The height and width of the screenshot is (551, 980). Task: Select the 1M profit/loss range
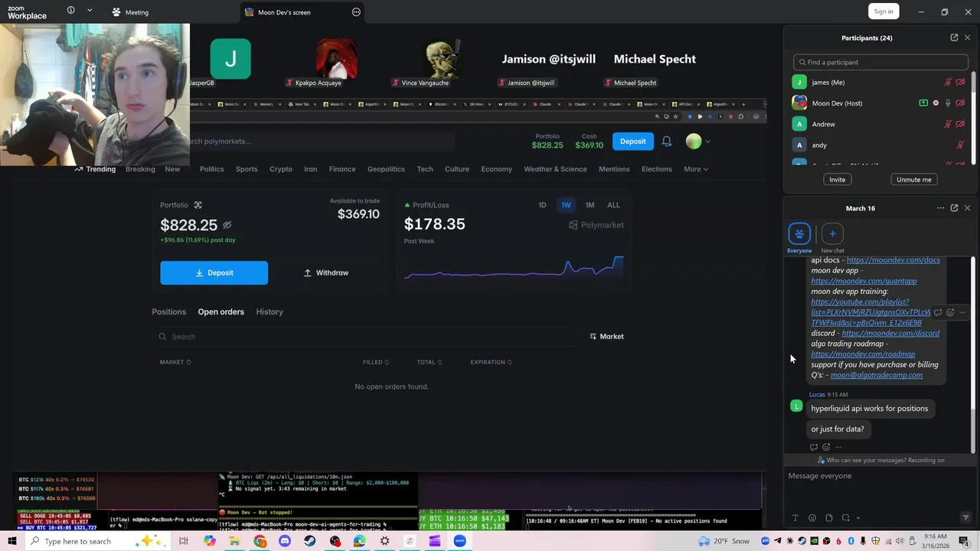click(590, 205)
